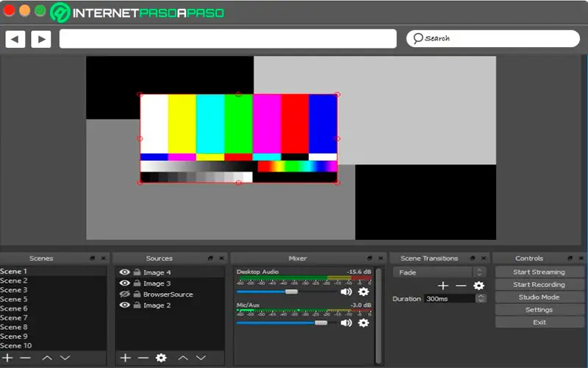Toggle the lock on Image 3
Viewport: 588px width, 368px height.
click(137, 283)
